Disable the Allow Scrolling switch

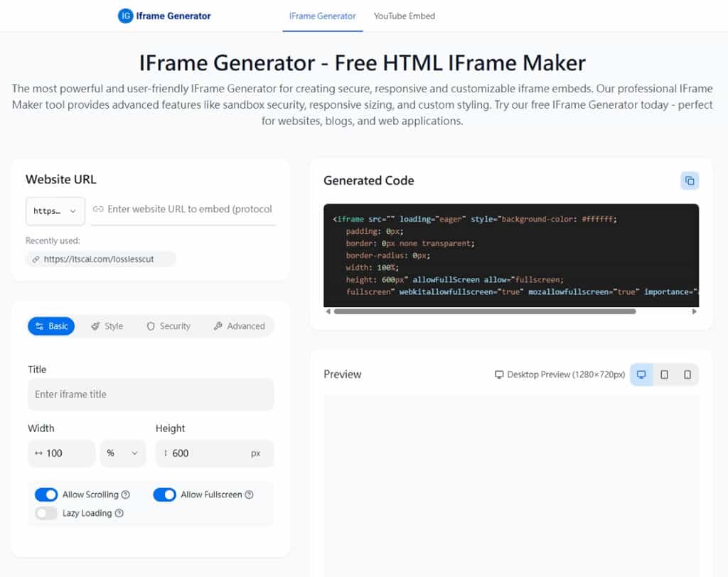46,495
